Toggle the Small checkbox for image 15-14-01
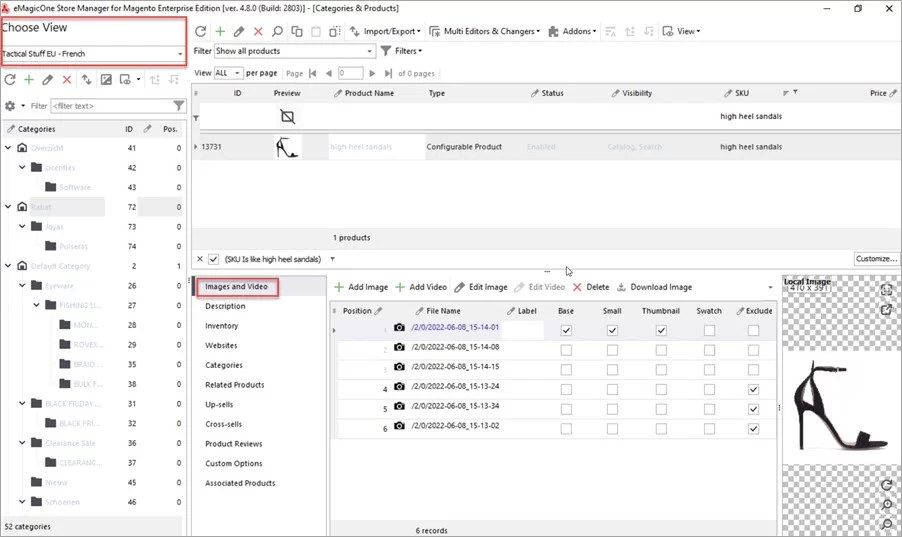The width and height of the screenshot is (902, 537). (612, 330)
